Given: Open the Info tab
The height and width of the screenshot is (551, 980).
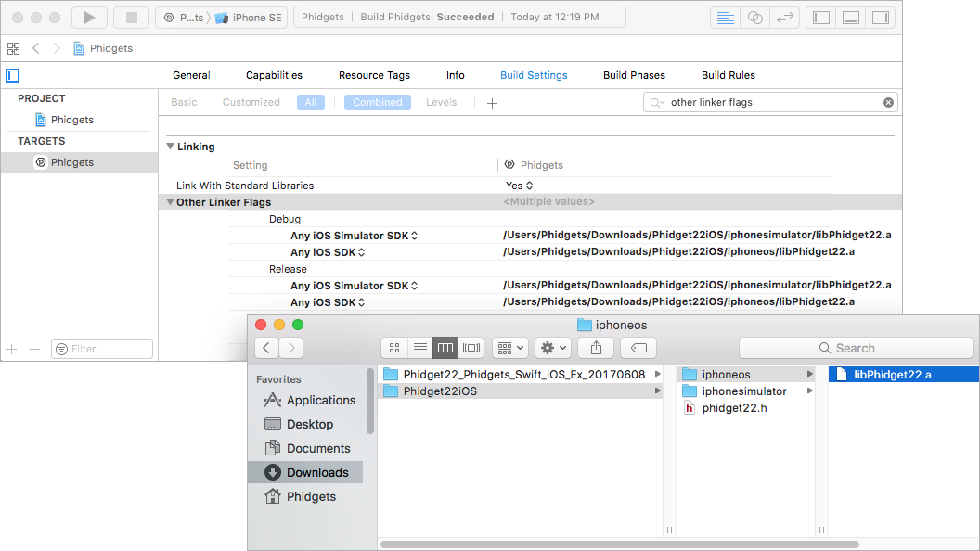Looking at the screenshot, I should (x=455, y=75).
